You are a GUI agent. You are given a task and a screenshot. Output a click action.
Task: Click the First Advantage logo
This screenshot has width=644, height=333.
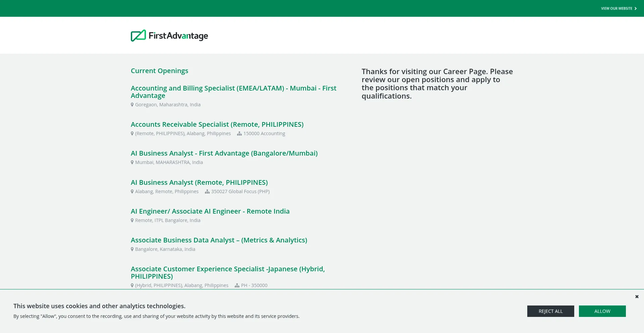pyautogui.click(x=169, y=36)
